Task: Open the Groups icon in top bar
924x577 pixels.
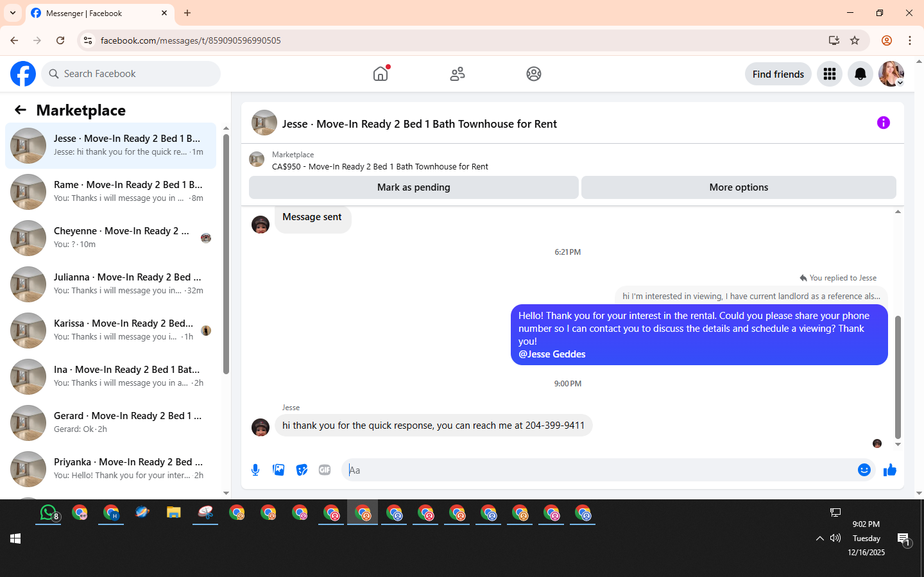Action: [534, 74]
